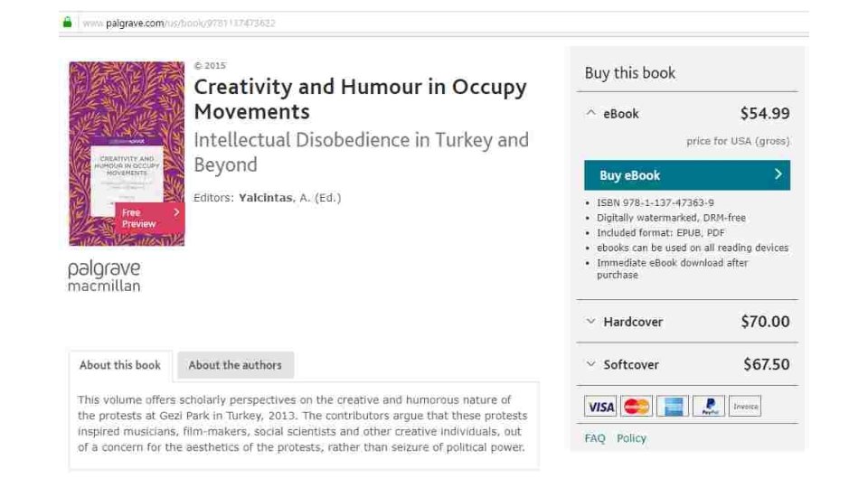Open the Policy link
Screen dimensions: 868x488
click(x=631, y=438)
